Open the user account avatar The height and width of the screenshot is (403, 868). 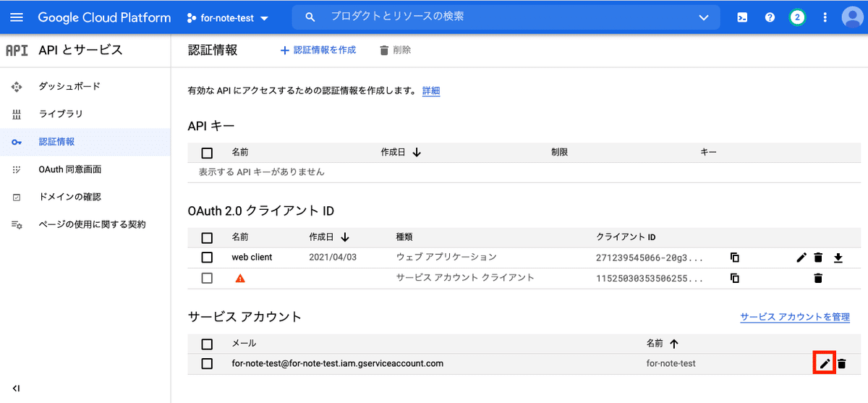(854, 17)
